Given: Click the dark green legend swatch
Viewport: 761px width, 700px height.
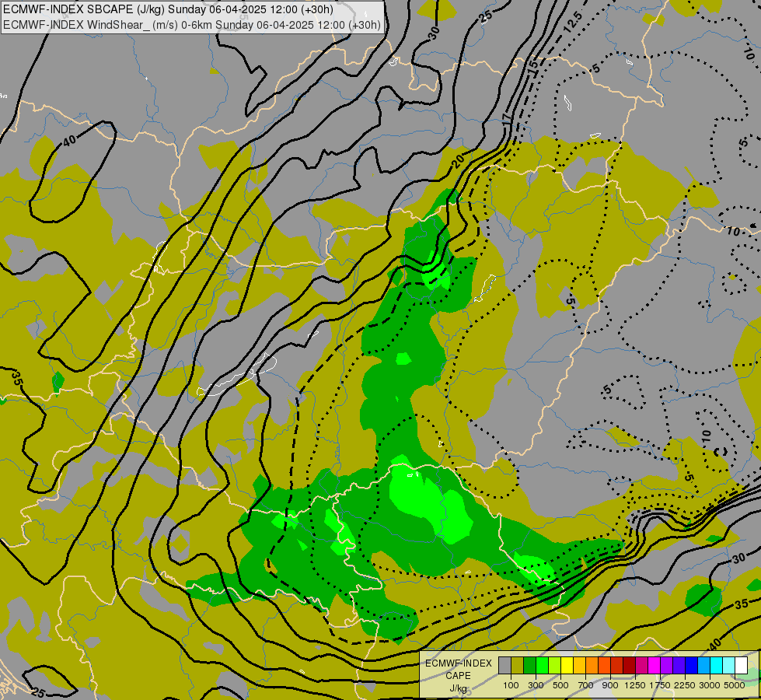Looking at the screenshot, I should click(529, 665).
